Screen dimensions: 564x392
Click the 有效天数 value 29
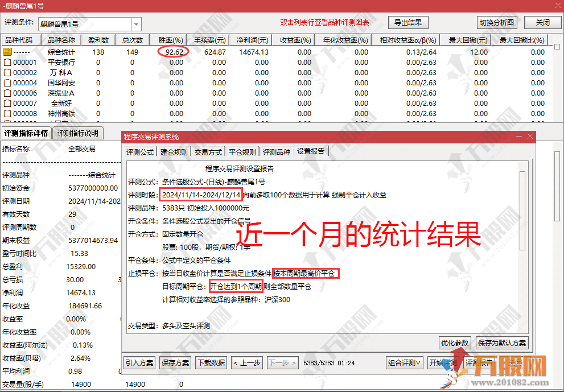click(72, 214)
